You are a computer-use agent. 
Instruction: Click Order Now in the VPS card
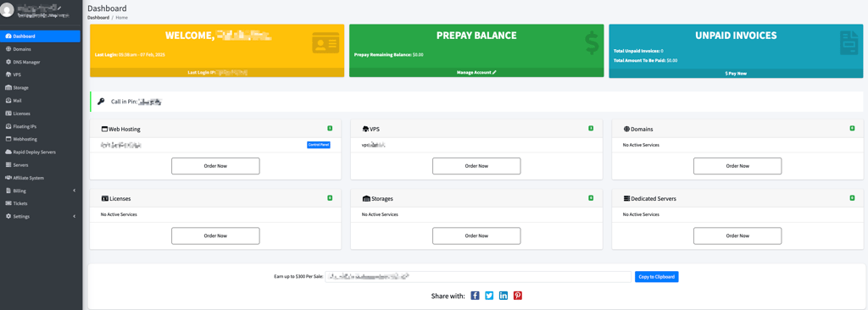point(476,166)
